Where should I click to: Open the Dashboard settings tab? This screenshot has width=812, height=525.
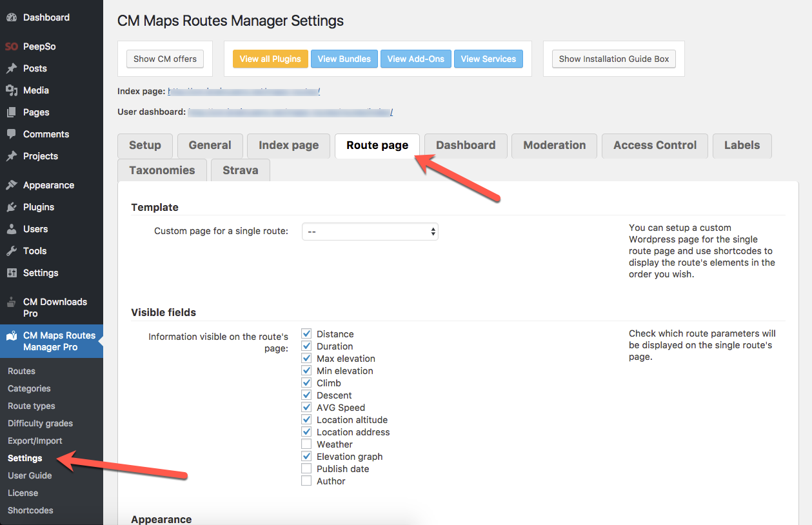[466, 146]
